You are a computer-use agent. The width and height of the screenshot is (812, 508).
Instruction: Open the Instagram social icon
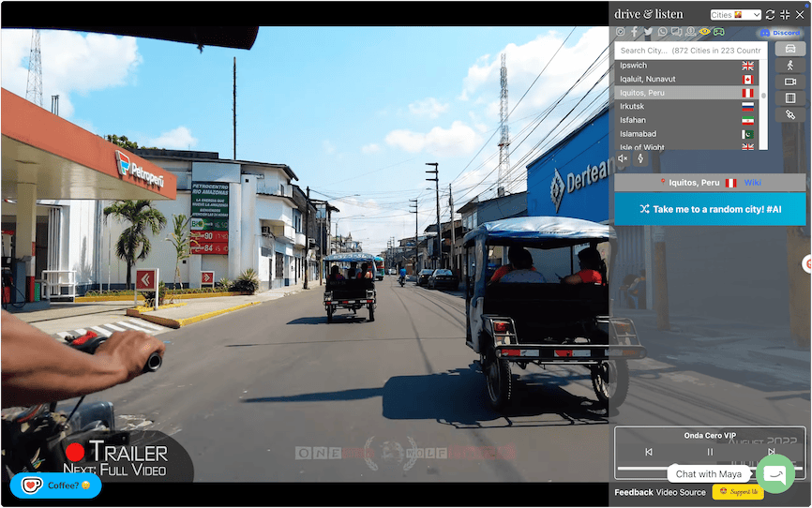pos(621,32)
